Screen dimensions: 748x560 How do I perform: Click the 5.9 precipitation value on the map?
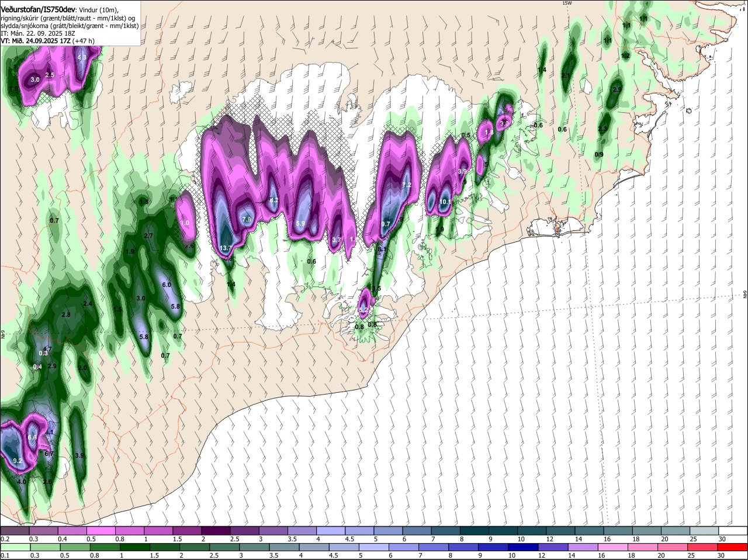(x=301, y=224)
